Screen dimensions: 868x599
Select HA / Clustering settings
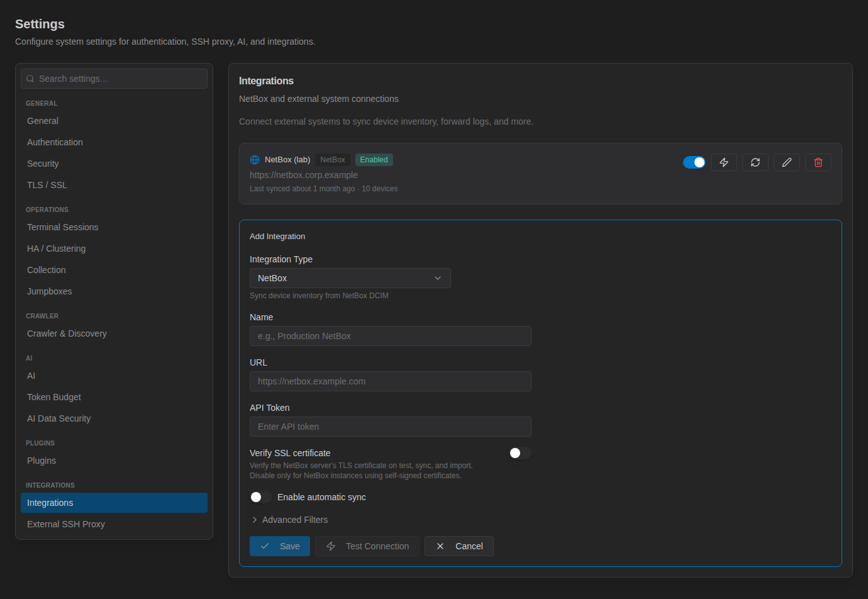tap(114, 249)
